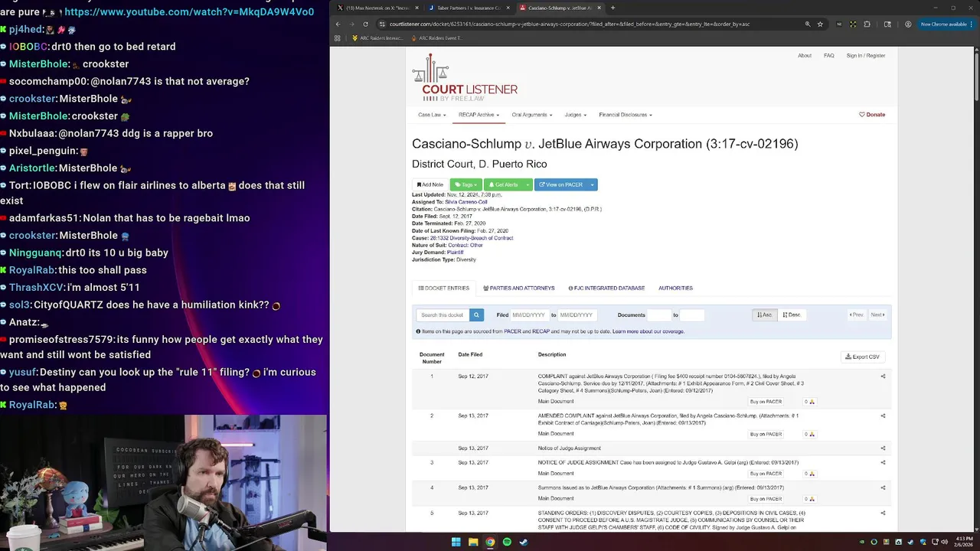Click the browser forward arrow

point(351,24)
